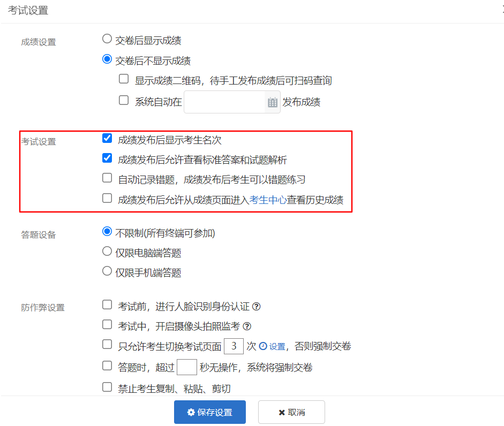Click the idle seconds input box
The height and width of the screenshot is (426, 504).
click(187, 367)
